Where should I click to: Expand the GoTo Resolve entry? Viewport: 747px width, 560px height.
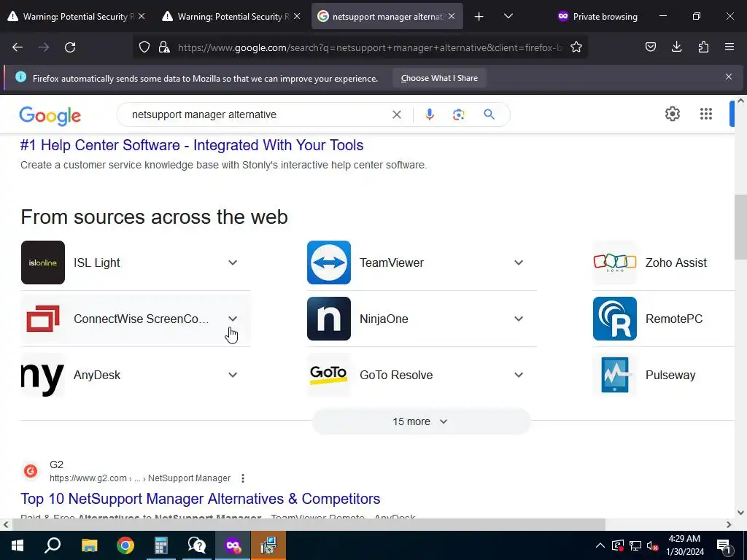519,375
